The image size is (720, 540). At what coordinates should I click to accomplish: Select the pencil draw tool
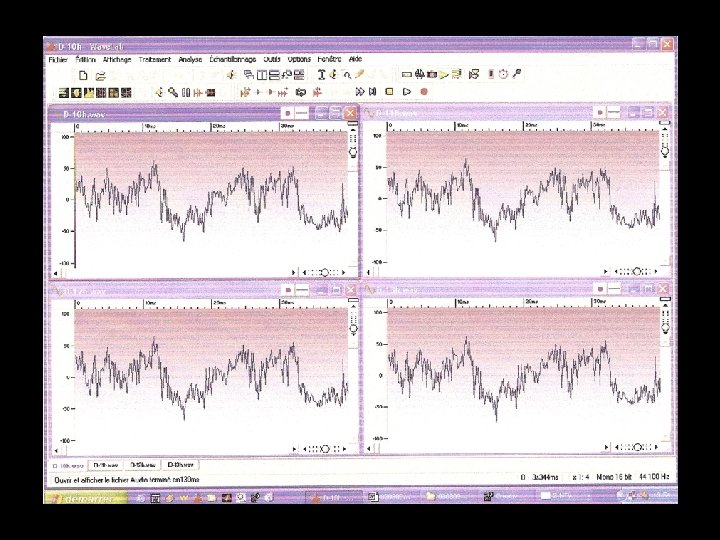(360, 74)
